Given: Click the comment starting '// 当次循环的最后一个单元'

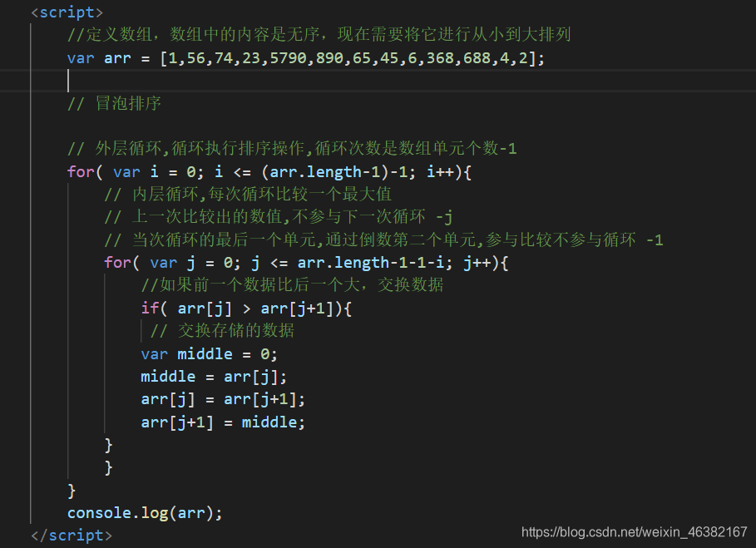Looking at the screenshot, I should 383,240.
